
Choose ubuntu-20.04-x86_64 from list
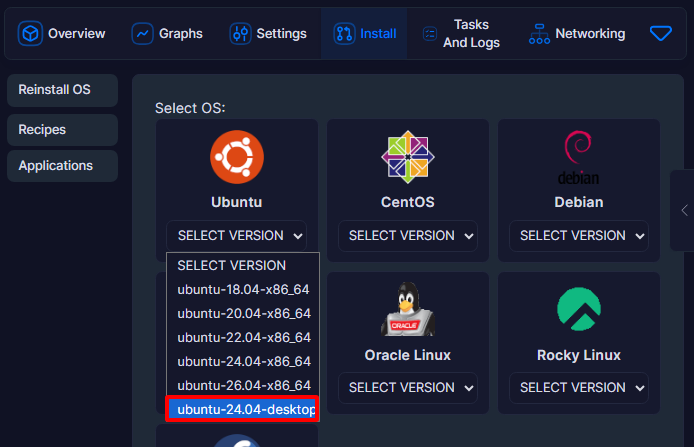pos(243,313)
